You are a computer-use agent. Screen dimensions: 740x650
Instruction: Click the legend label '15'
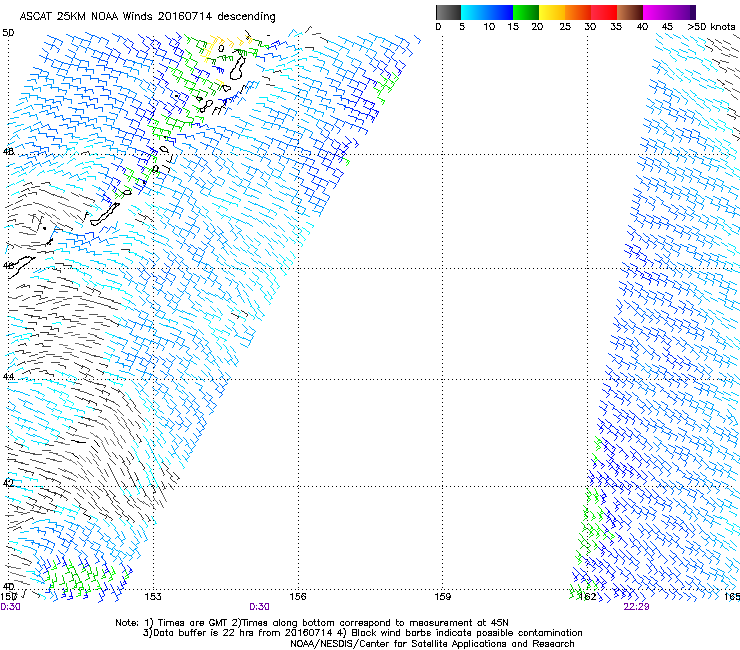(513, 27)
